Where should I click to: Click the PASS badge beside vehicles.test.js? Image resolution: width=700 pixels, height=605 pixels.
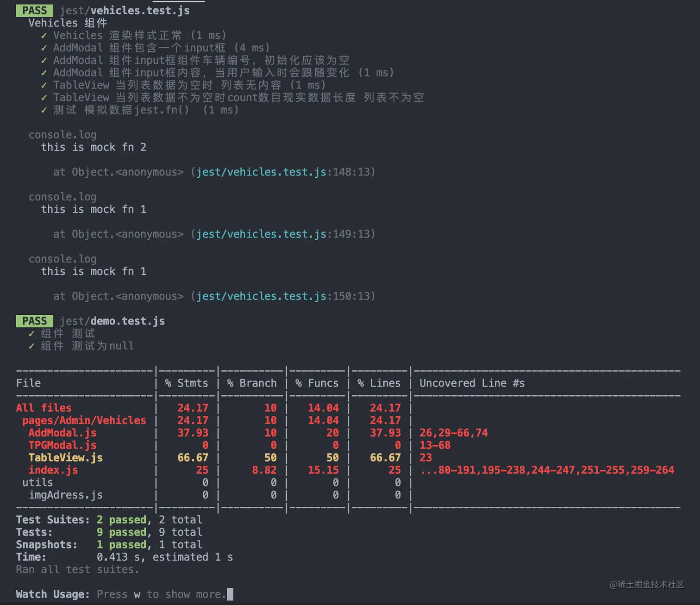pos(34,10)
